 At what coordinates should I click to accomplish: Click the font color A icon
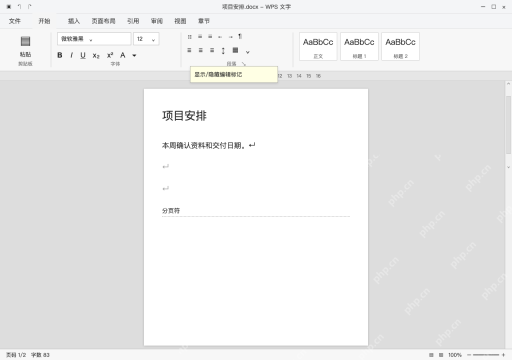[x=123, y=55]
